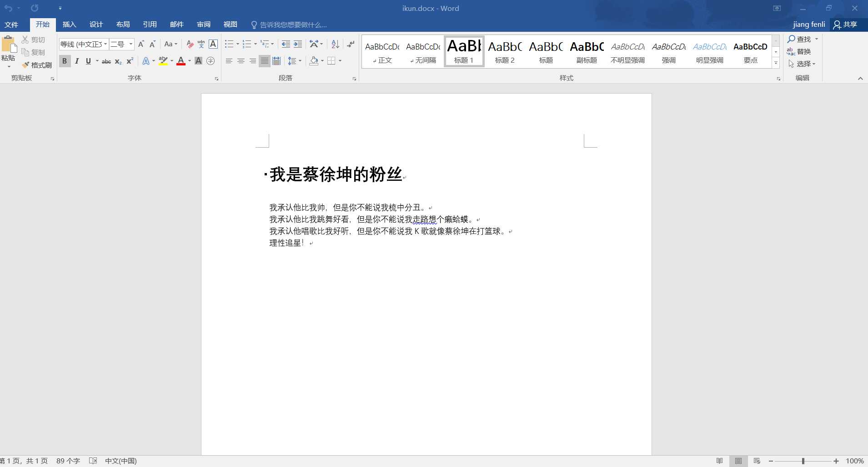Screen dimensions: 868x467
Task: Apply the 副标题 subtitle style
Action: [x=587, y=52]
